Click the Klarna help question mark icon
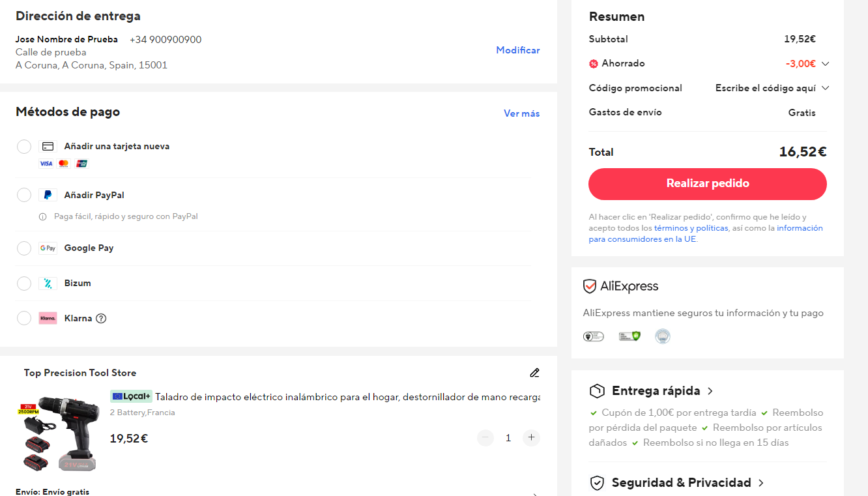The width and height of the screenshot is (868, 496). (101, 319)
